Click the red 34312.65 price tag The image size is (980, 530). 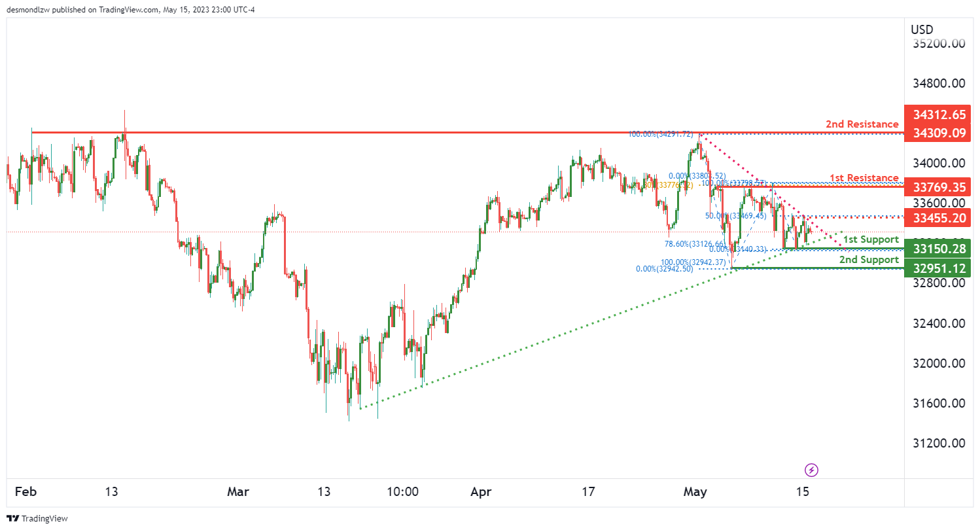[x=939, y=115]
